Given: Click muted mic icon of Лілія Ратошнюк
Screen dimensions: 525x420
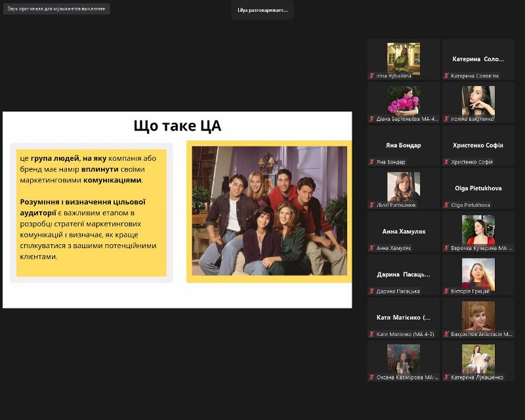Looking at the screenshot, I should tap(371, 205).
